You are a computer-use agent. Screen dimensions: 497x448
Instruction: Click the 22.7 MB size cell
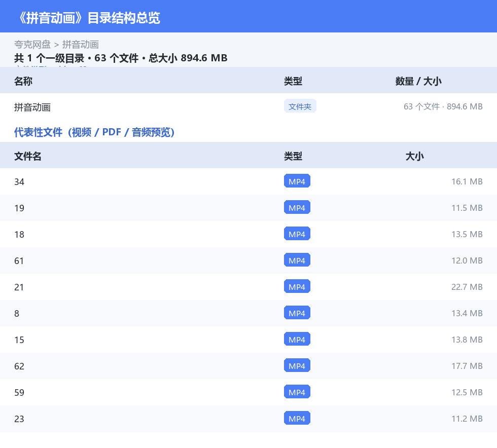[x=467, y=287]
